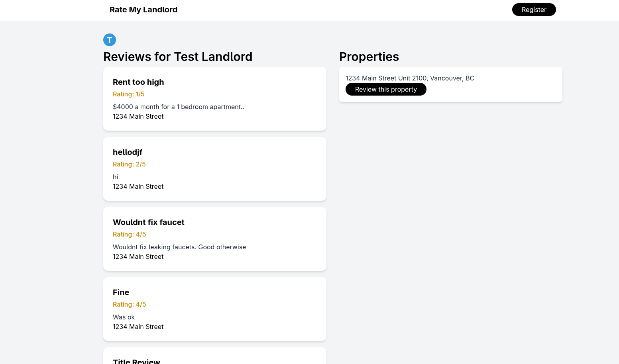Click the 'Was ok' review text

124,317
